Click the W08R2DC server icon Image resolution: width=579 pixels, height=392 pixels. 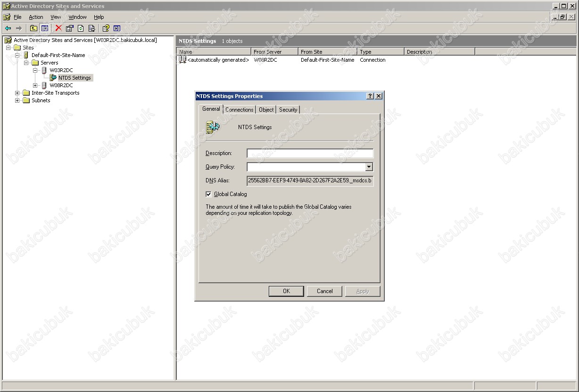[44, 85]
